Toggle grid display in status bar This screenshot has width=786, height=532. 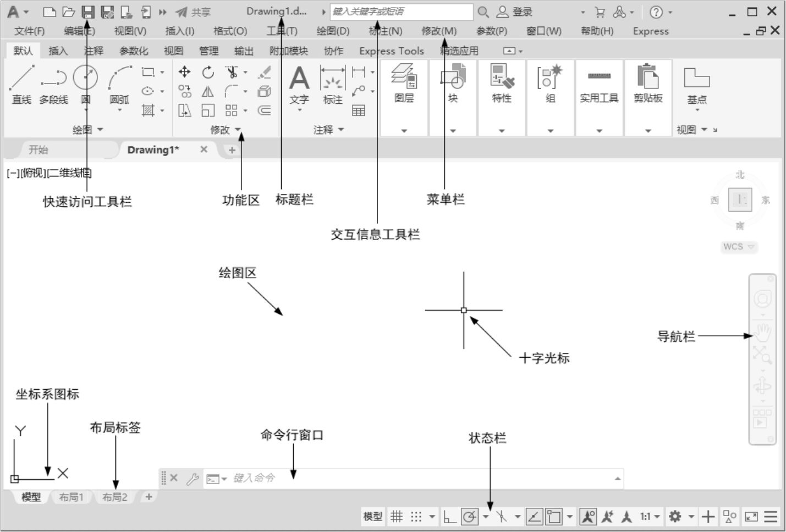[397, 517]
